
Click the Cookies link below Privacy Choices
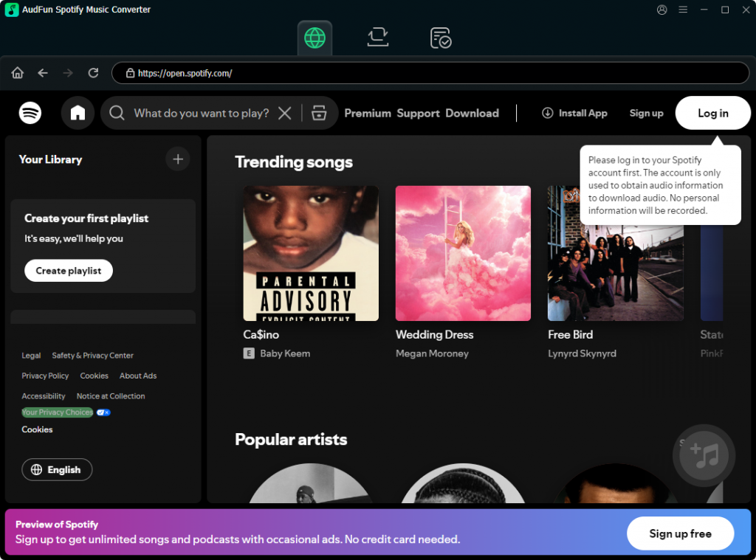coord(37,429)
